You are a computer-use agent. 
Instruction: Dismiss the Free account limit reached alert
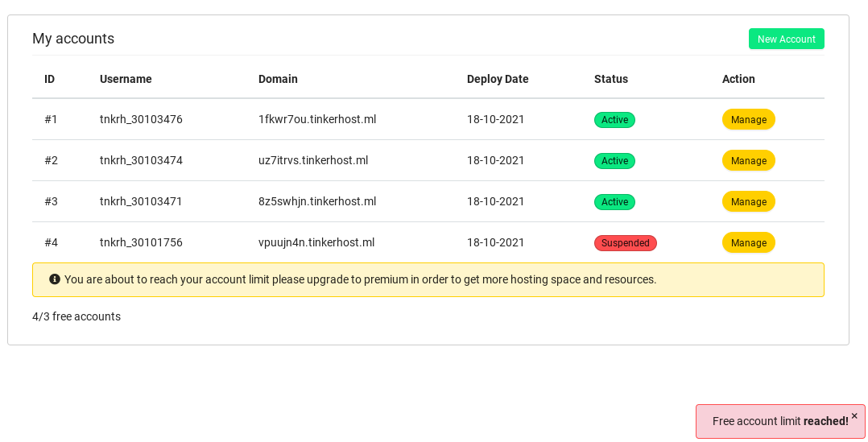854,415
